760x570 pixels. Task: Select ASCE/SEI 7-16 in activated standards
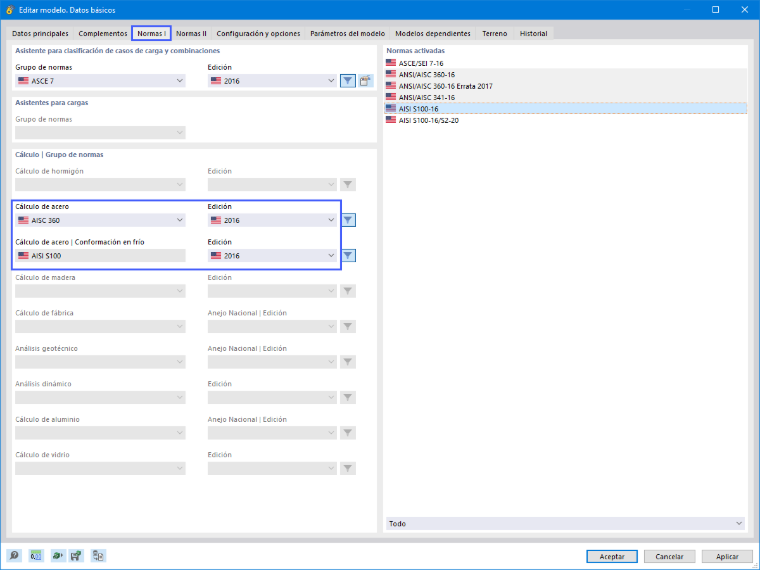tap(566, 63)
